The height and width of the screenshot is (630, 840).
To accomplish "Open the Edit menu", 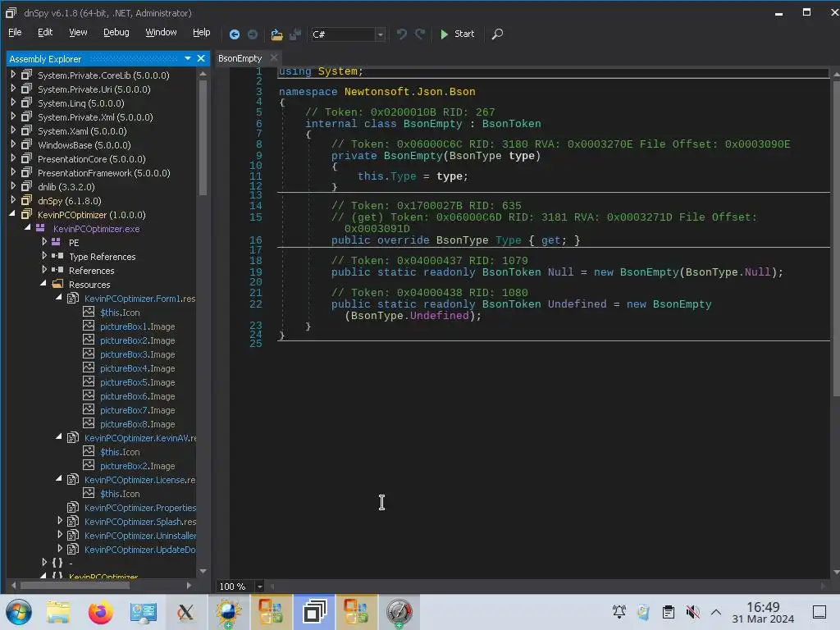I will 45,32.
